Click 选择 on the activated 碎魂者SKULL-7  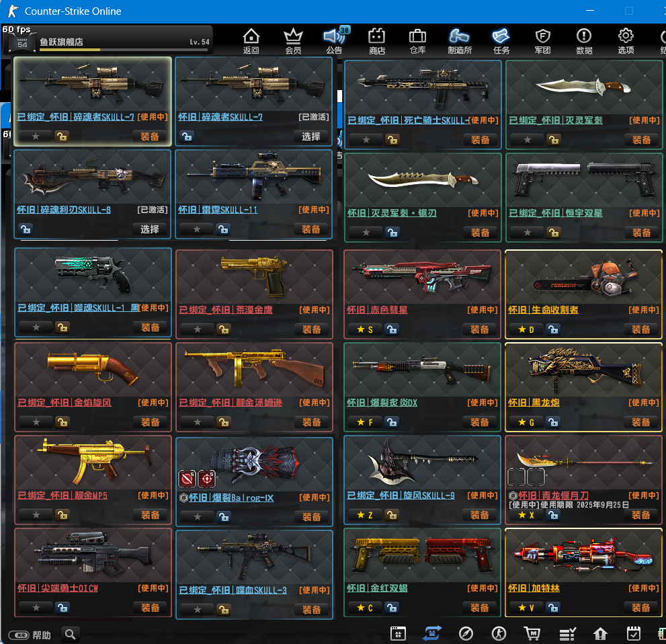[311, 136]
